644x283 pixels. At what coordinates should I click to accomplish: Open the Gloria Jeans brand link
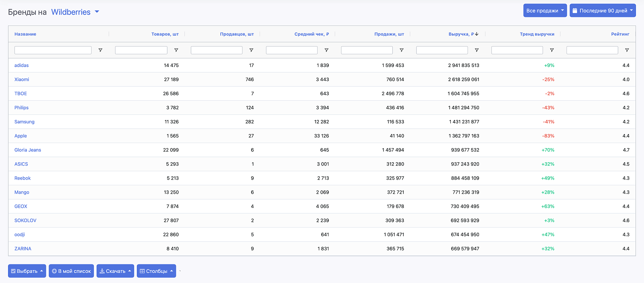[28, 150]
